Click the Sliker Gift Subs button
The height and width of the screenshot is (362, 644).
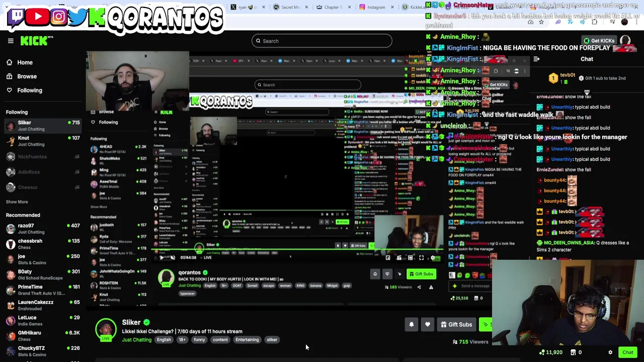pyautogui.click(x=456, y=324)
